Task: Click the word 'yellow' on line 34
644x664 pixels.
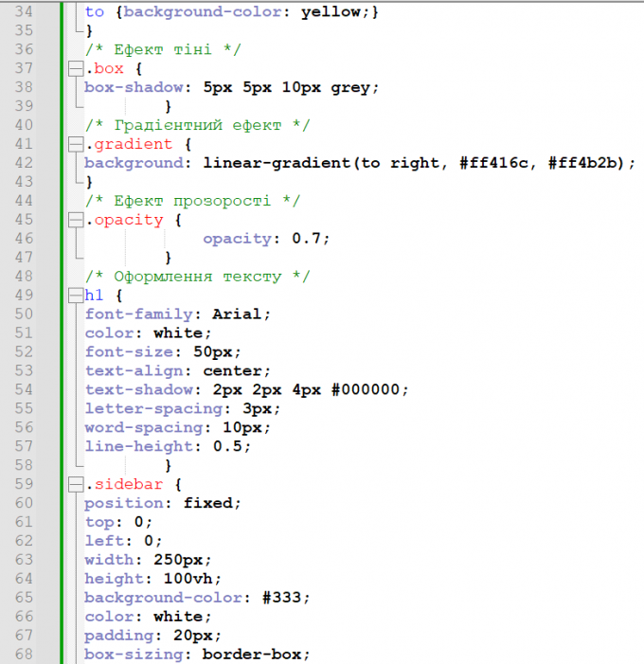Action: pyautogui.click(x=331, y=12)
